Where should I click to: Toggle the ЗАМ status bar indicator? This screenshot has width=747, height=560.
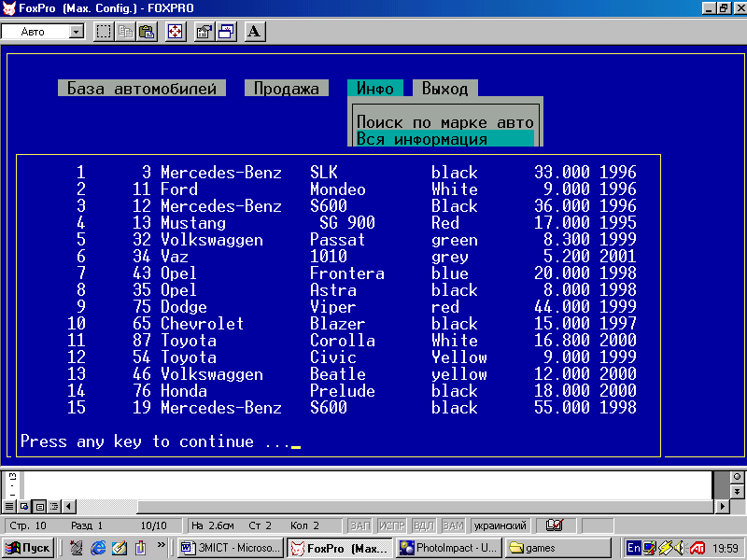pos(453,525)
